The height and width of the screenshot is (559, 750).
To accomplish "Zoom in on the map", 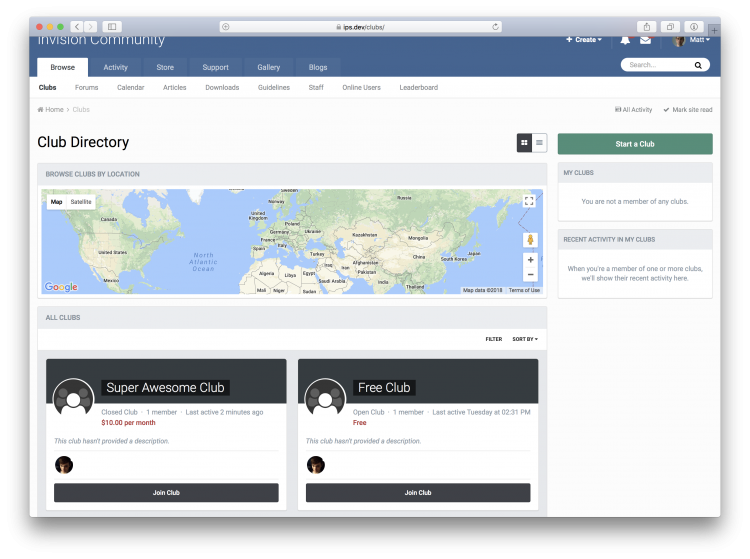I will [530, 260].
